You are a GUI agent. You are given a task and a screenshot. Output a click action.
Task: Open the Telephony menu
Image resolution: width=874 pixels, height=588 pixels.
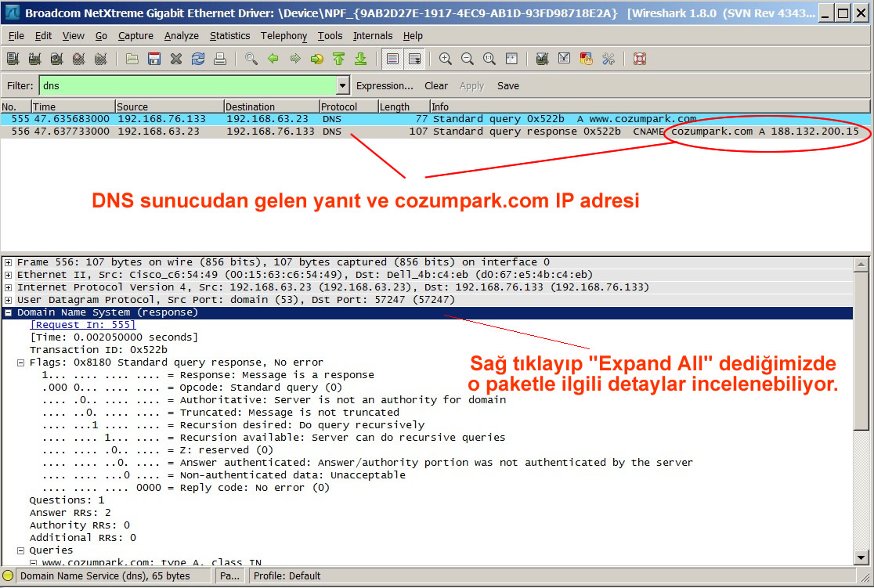pyautogui.click(x=284, y=36)
